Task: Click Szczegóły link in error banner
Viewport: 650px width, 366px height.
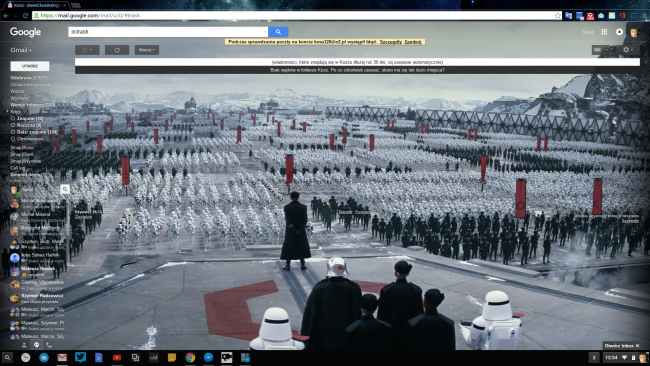Action: 390,42
